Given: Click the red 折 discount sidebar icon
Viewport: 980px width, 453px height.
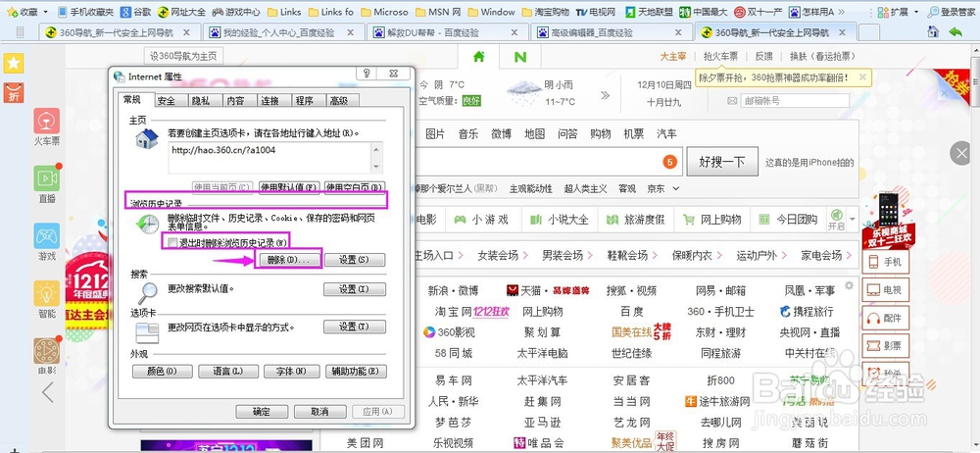Looking at the screenshot, I should [14, 92].
